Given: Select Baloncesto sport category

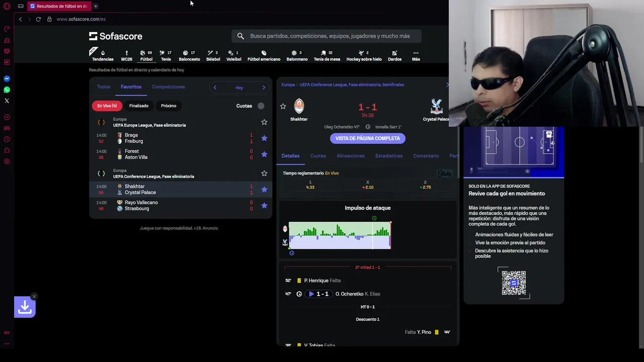Looking at the screenshot, I should tap(189, 56).
